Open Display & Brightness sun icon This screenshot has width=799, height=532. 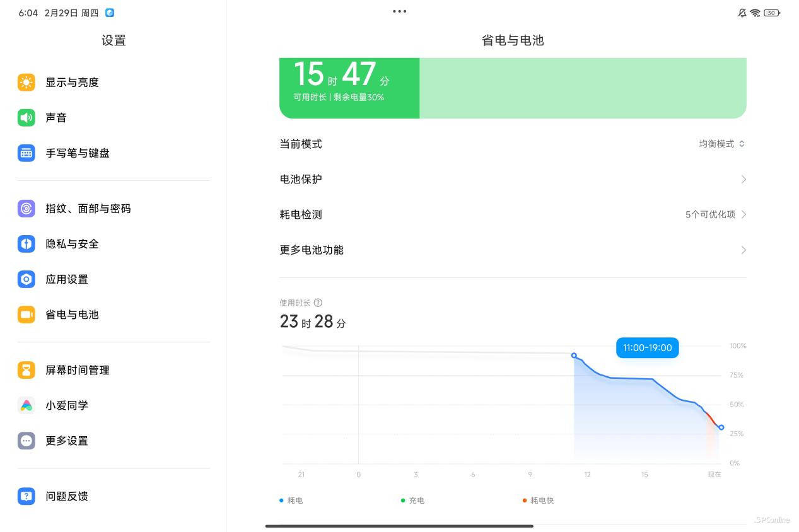point(26,83)
